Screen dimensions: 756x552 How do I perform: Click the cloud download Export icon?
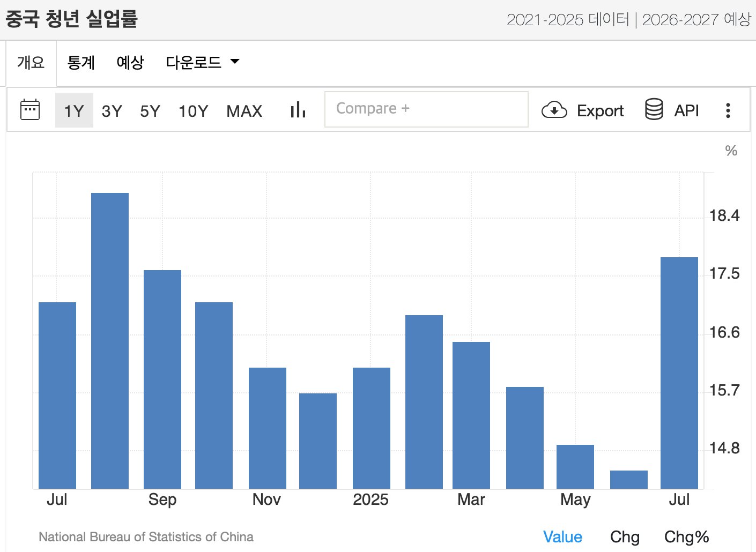pyautogui.click(x=554, y=110)
